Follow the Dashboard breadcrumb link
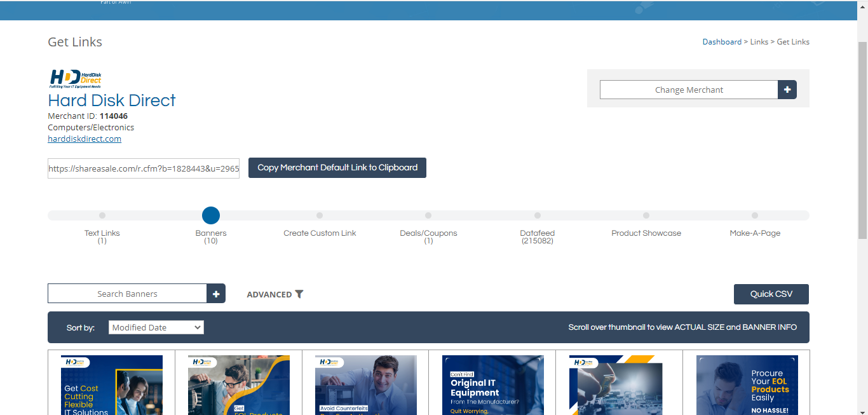 coord(722,42)
